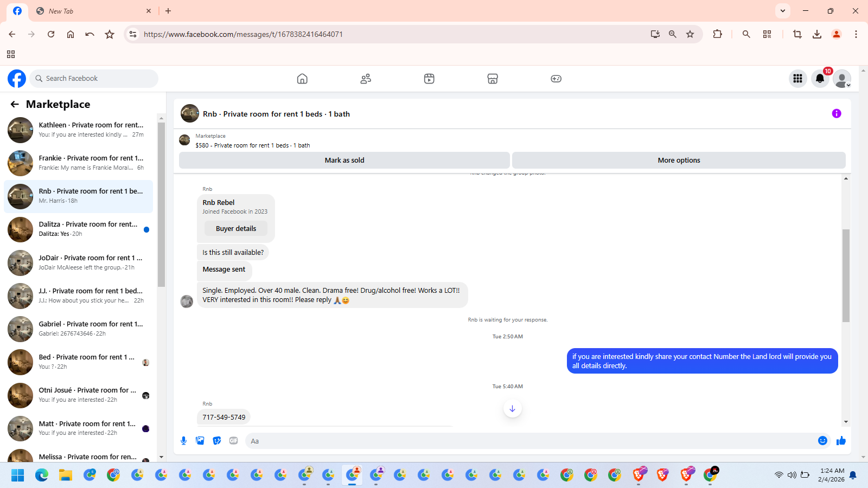868x488 pixels.
Task: Click the Search Facebook field
Action: [94, 79]
